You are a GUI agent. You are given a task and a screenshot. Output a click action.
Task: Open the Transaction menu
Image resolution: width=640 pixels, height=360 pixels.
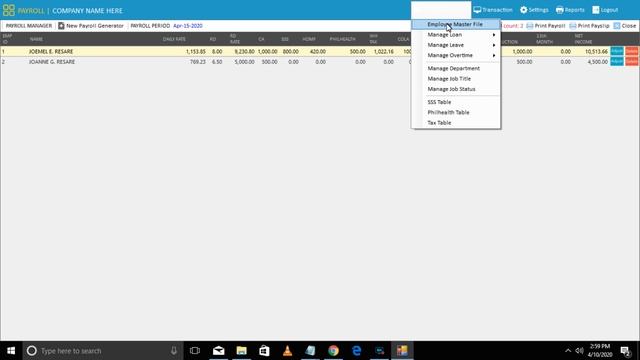coord(493,10)
